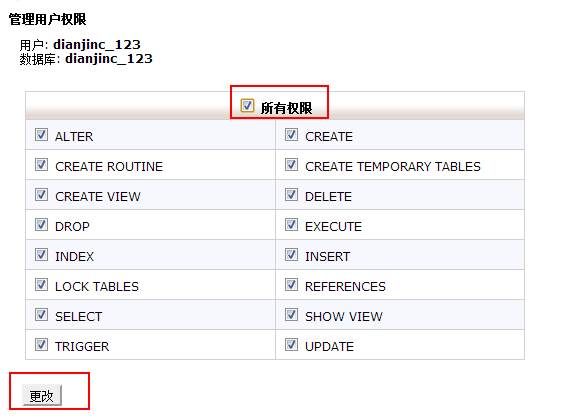Toggle the ALTER privilege checkbox
580x416 pixels.
[41, 135]
